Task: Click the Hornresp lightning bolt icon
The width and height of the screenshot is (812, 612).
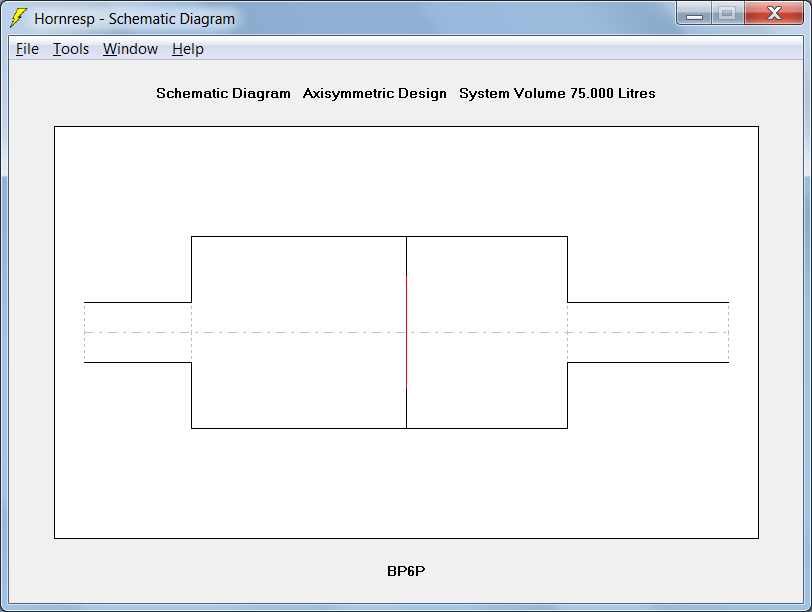Action: pos(18,18)
